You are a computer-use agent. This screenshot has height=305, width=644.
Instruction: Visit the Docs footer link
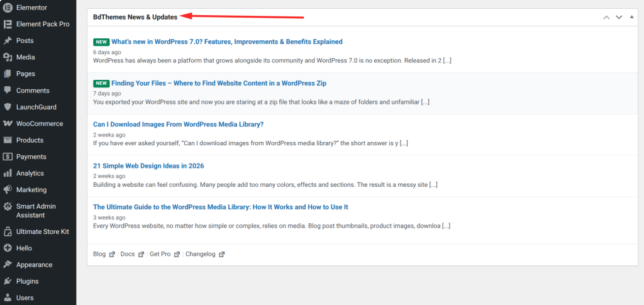(x=128, y=254)
